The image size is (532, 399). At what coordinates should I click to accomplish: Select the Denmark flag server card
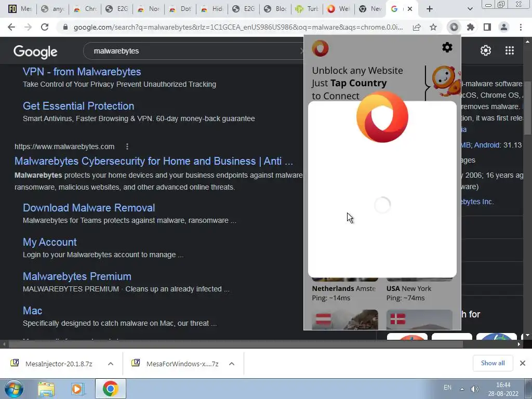click(x=419, y=320)
